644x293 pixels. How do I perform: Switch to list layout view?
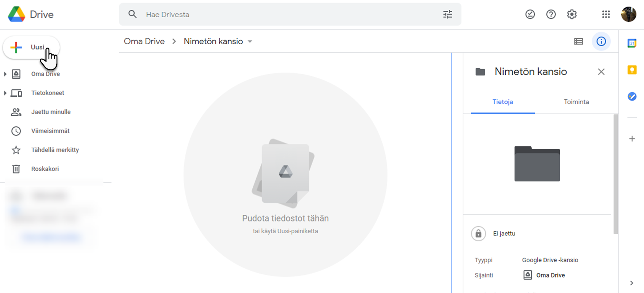(x=578, y=41)
